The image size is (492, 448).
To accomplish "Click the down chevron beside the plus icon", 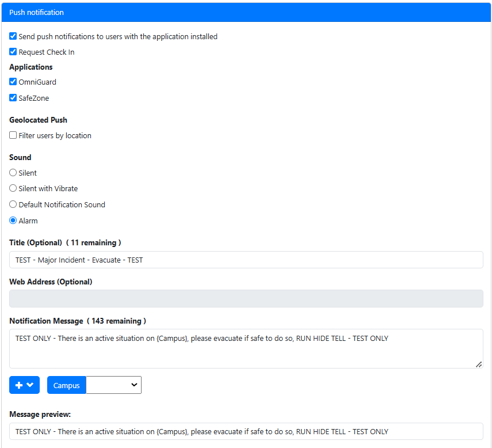I will point(30,385).
